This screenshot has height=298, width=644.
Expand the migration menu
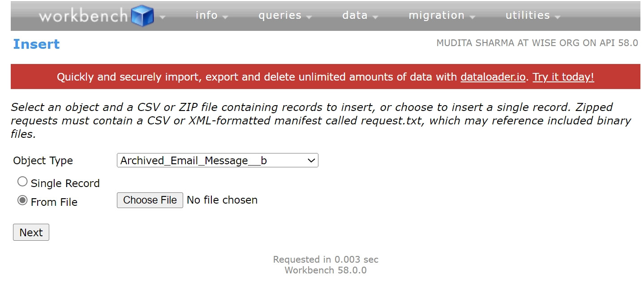437,15
